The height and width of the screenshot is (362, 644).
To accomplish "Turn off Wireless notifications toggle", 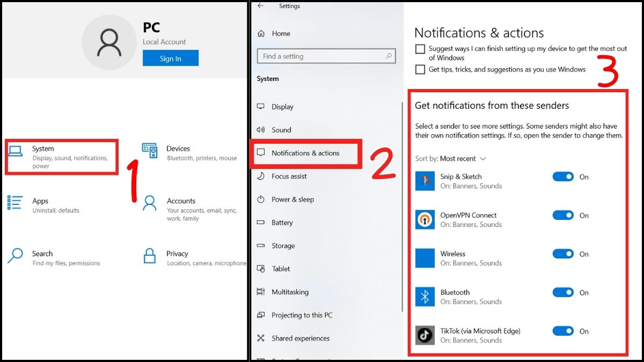I will pos(563,254).
